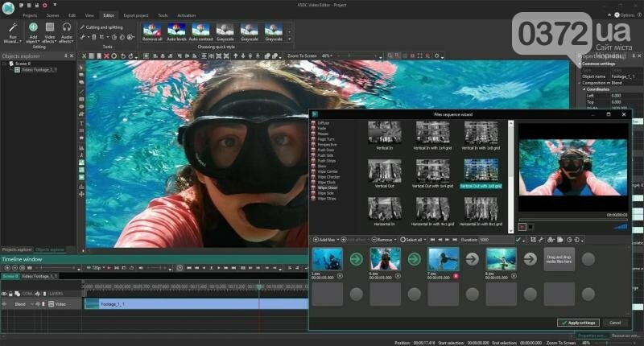Click the red record icon in title bar
This screenshot has width=644, height=346.
(45, 6)
